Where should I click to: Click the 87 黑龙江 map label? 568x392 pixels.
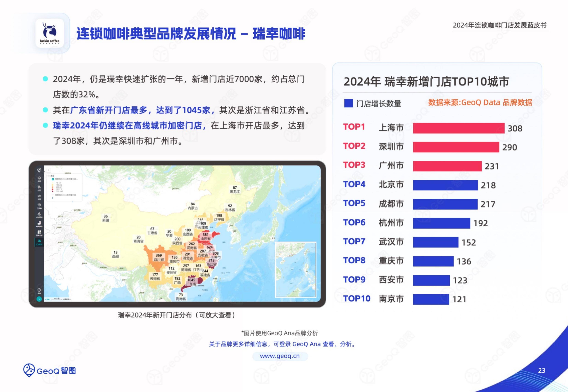coord(235,190)
